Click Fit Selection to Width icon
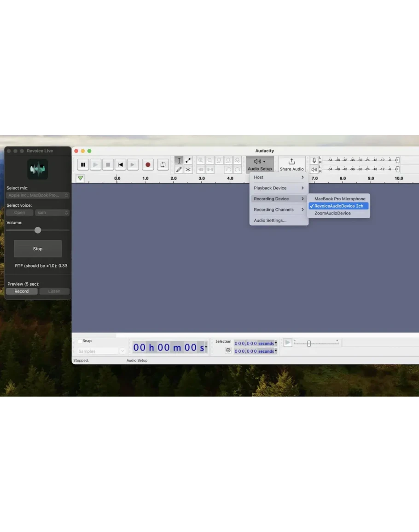 click(219, 160)
